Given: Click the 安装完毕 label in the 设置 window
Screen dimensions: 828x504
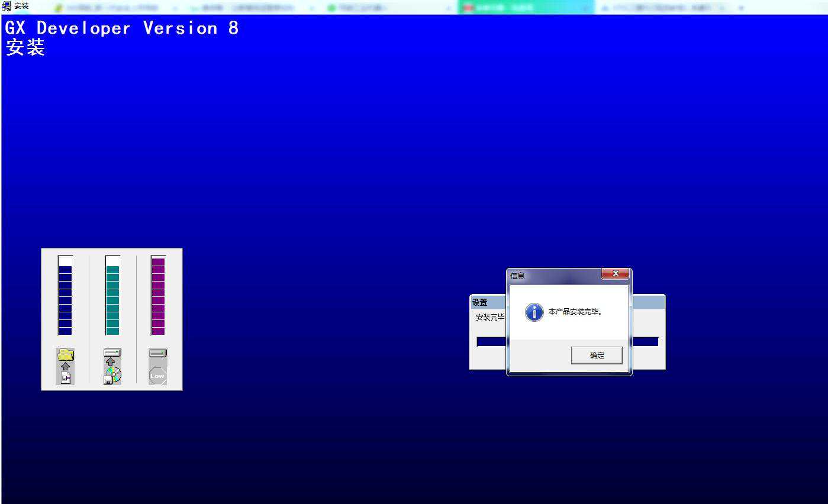Looking at the screenshot, I should point(490,318).
